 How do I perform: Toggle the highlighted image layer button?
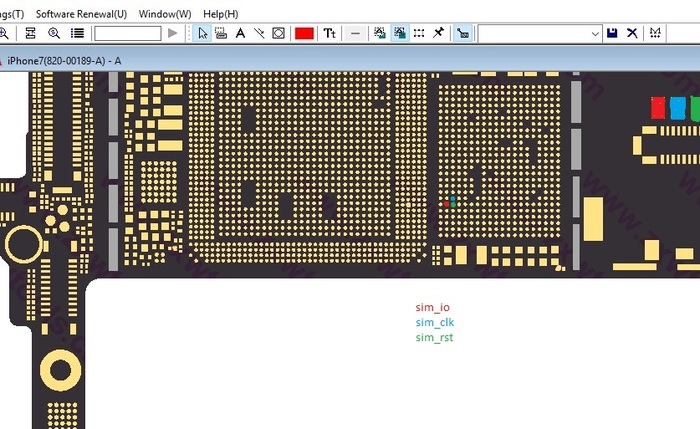tap(400, 33)
